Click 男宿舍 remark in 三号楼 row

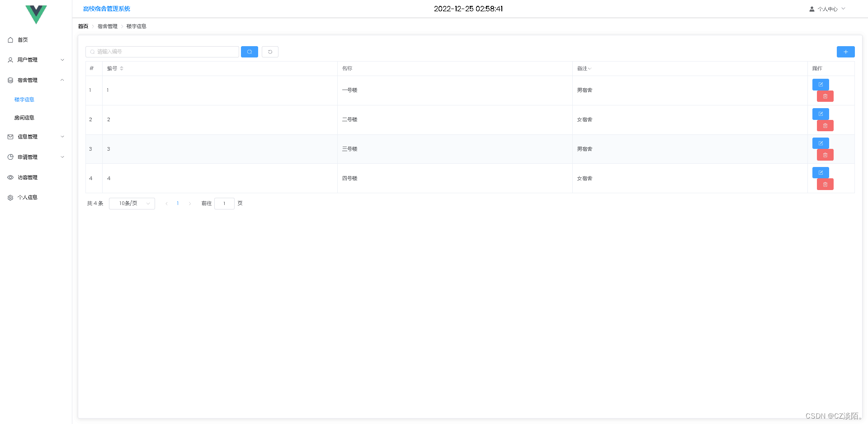pos(585,149)
